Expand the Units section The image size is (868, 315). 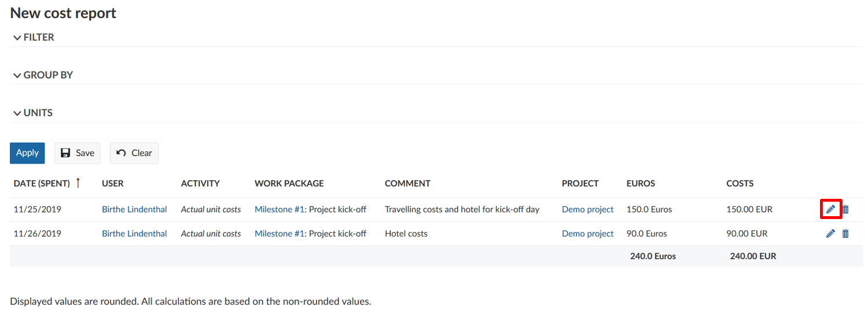(x=33, y=113)
